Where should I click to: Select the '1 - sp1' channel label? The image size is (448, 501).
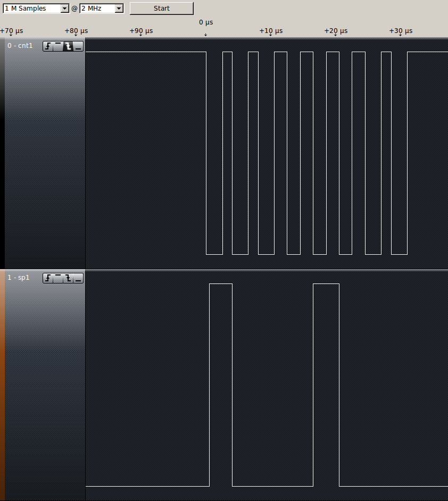coord(19,278)
